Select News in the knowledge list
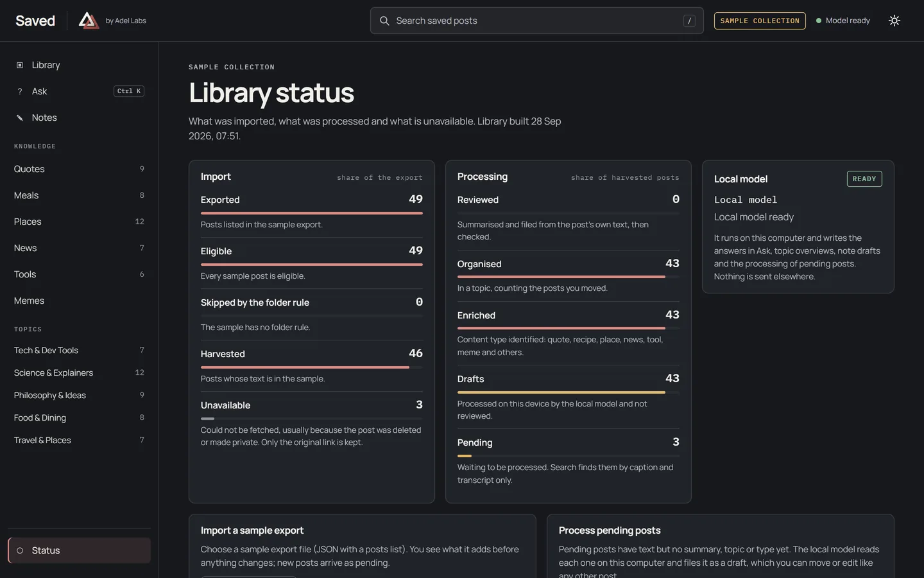This screenshot has height=578, width=924. (79, 248)
